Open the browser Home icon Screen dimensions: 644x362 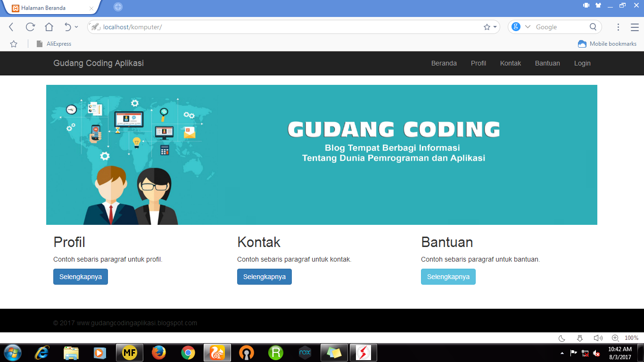coord(49,27)
